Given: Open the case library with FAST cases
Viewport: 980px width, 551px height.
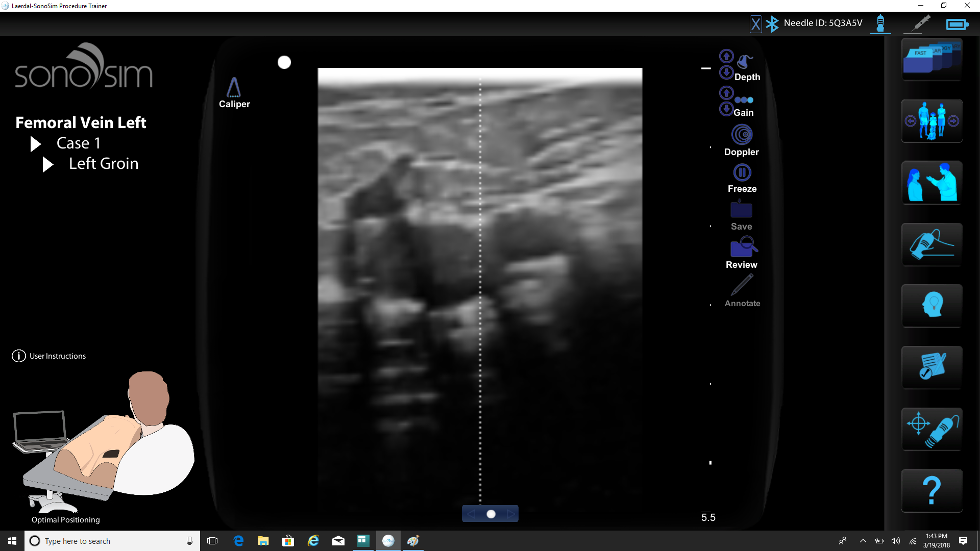Looking at the screenshot, I should (x=932, y=60).
